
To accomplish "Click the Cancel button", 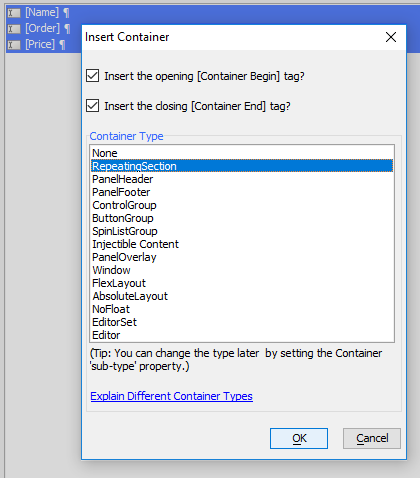I will pyautogui.click(x=372, y=438).
